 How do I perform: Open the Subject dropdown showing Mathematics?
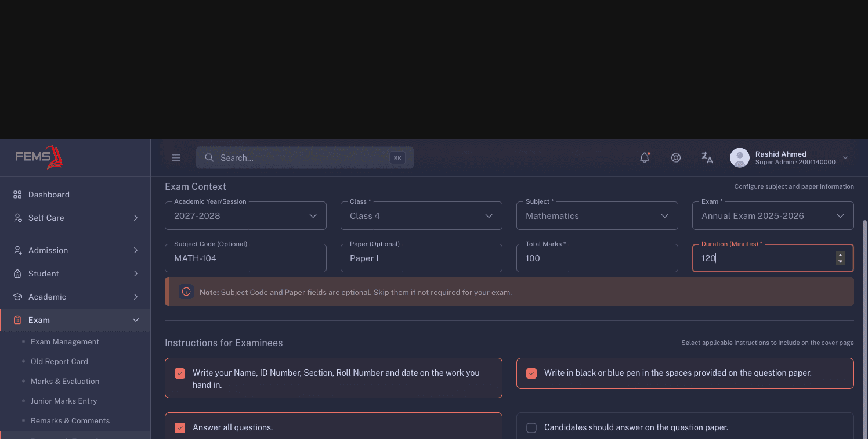597,215
